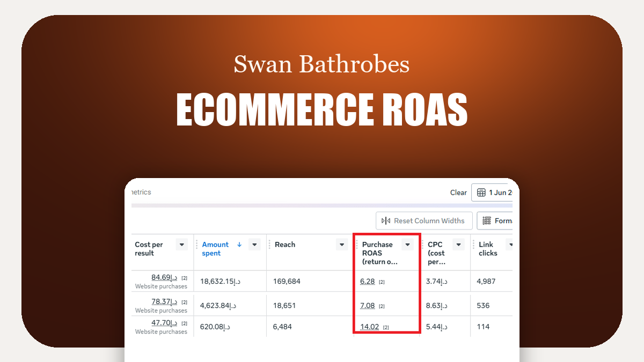Click the Clear link beside the date picker
Image resolution: width=644 pixels, height=362 pixels.
coord(458,193)
